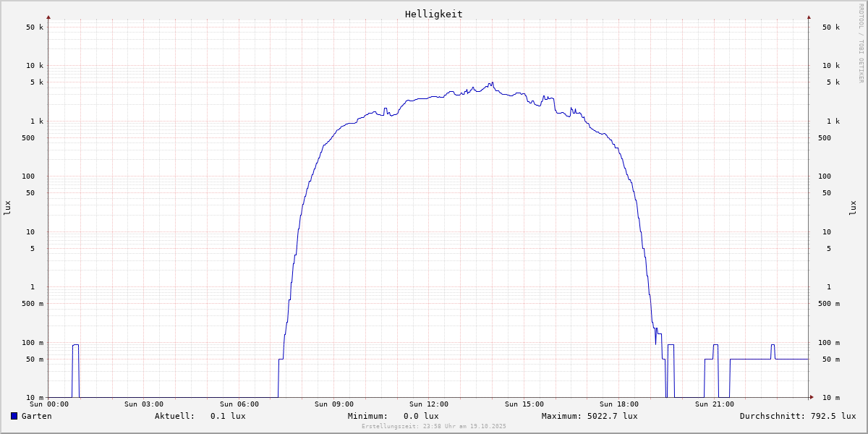
Task: Click the left vertical lux axis label
Action: pos(7,208)
